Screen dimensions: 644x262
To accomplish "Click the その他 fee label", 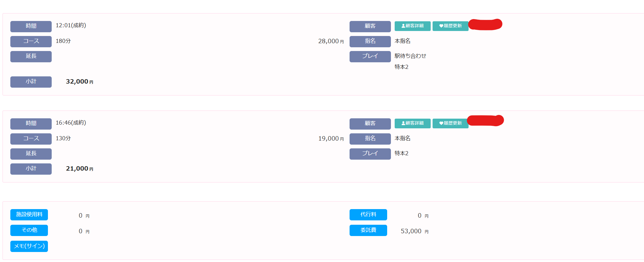I will coord(29,230).
